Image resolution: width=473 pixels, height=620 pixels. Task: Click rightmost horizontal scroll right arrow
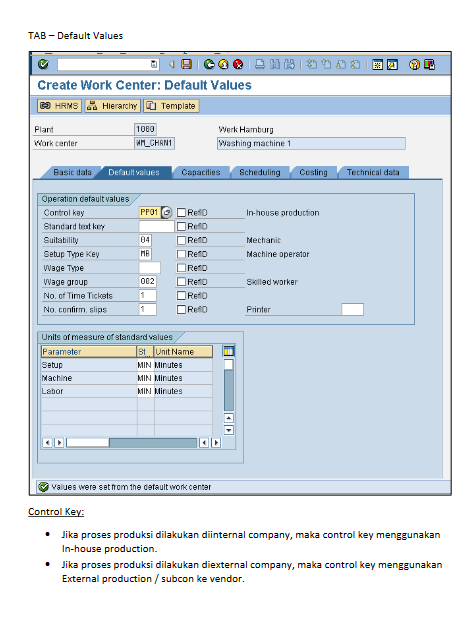[x=216, y=443]
